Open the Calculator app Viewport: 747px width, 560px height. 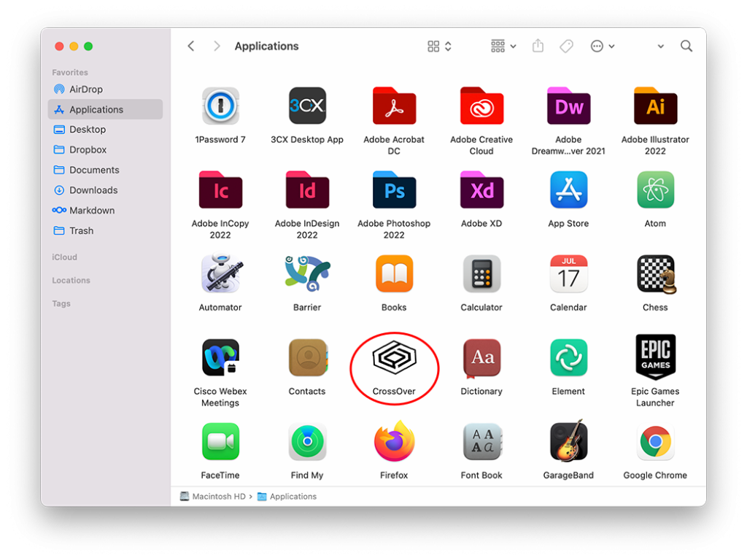coord(481,274)
